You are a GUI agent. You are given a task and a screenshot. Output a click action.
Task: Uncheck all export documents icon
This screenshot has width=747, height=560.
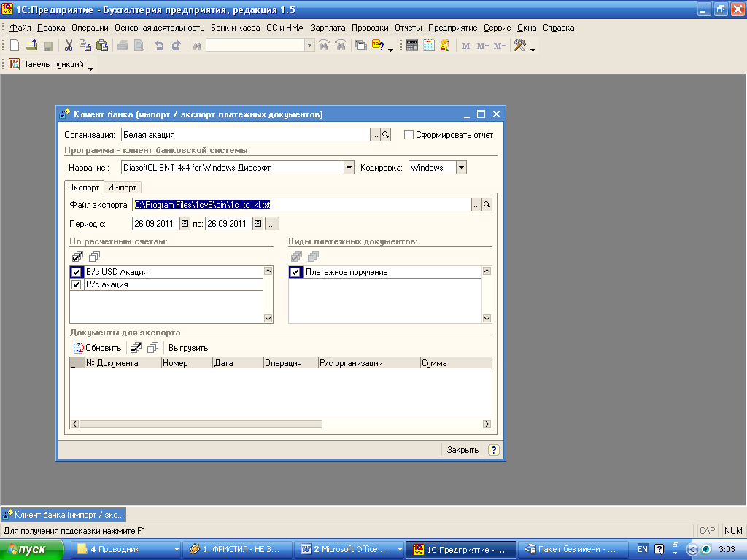[x=152, y=348]
